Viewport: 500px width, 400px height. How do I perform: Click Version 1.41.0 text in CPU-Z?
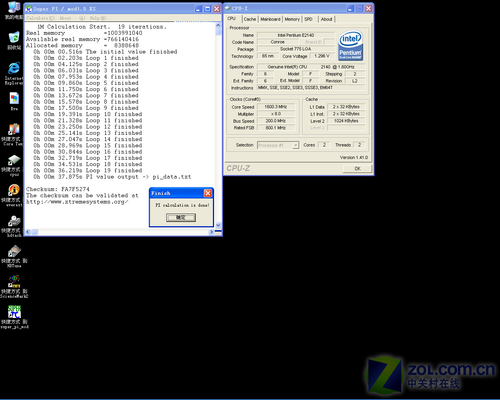click(x=354, y=157)
